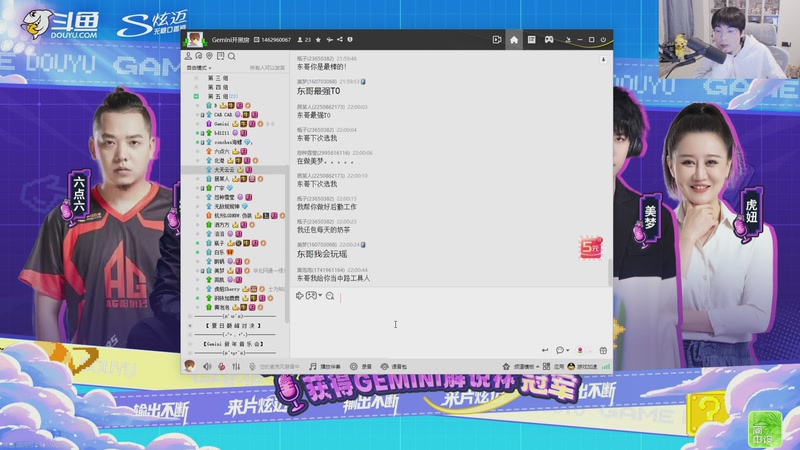Click message 东哥我给你当中路工具人
The image size is (800, 450).
[333, 278]
